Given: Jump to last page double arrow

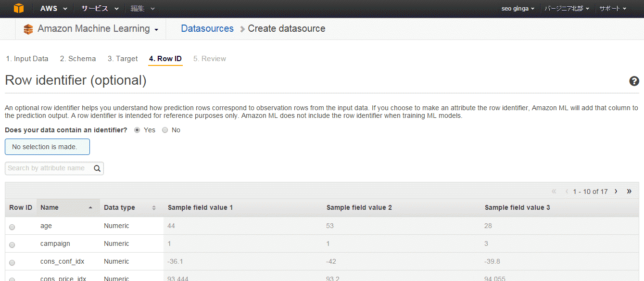Looking at the screenshot, I should click(x=629, y=192).
